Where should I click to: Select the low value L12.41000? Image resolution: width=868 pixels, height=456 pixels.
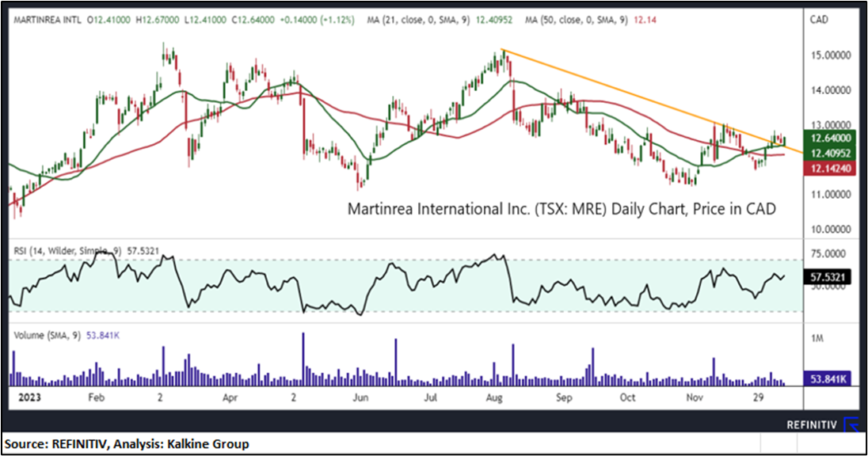(205, 20)
